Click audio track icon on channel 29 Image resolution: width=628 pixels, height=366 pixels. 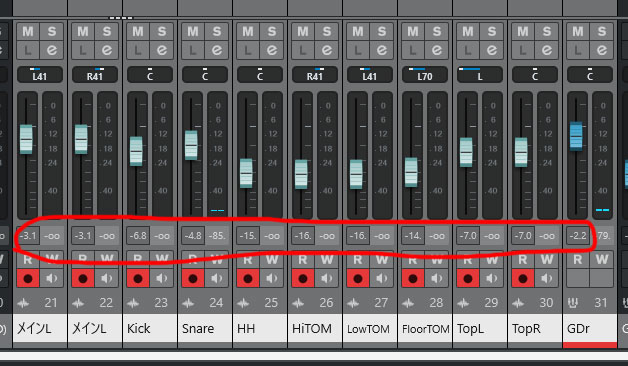click(x=463, y=303)
